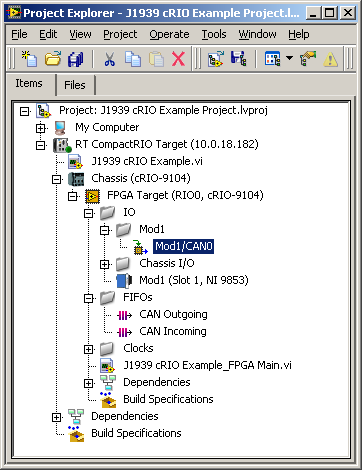Screen dimensions: 362x470
Task: Select J1939 cRIO Example_FPGA Main.vi
Action: click(207, 365)
